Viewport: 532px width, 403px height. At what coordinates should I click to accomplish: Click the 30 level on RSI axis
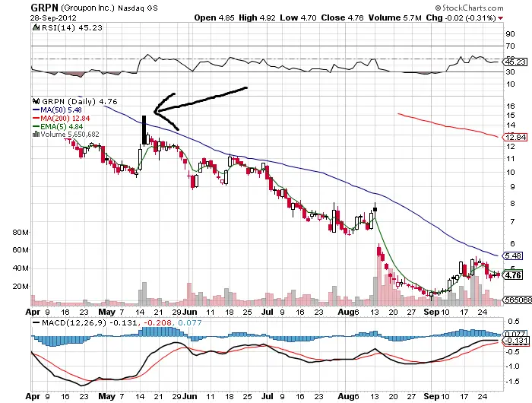[510, 72]
